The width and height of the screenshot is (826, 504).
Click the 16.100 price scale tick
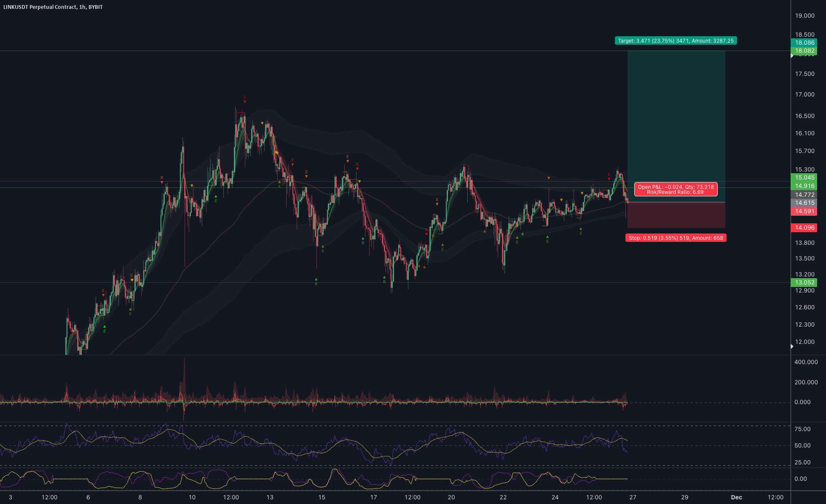click(x=805, y=133)
